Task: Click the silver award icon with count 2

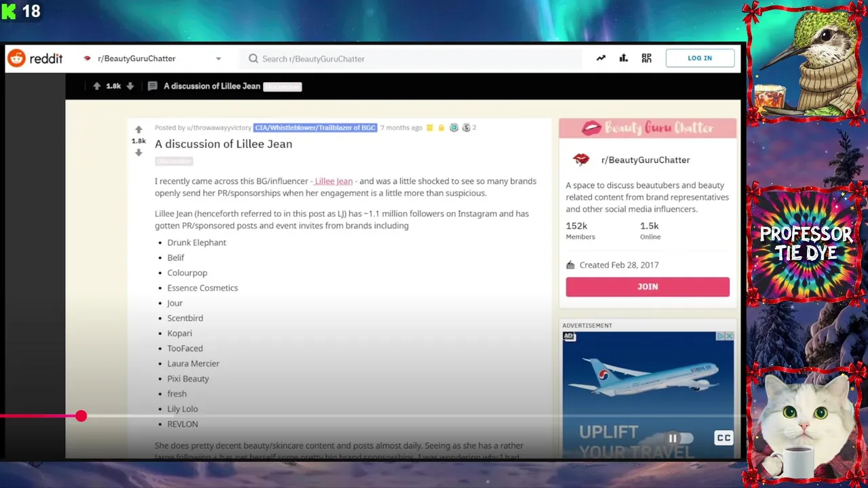Action: [466, 127]
